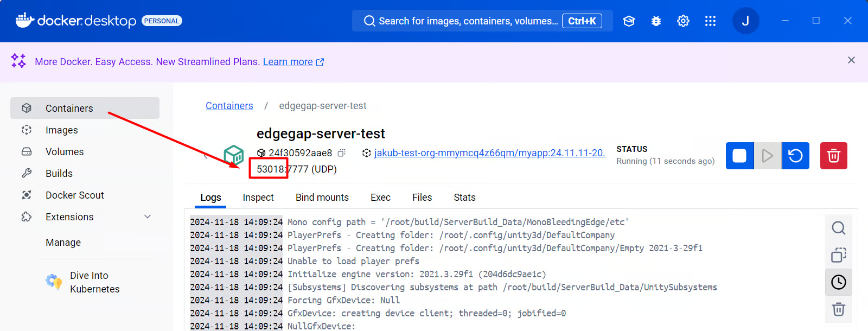This screenshot has width=868, height=331.
Task: Click the container ID 24f30592aae8 text
Action: (x=301, y=153)
